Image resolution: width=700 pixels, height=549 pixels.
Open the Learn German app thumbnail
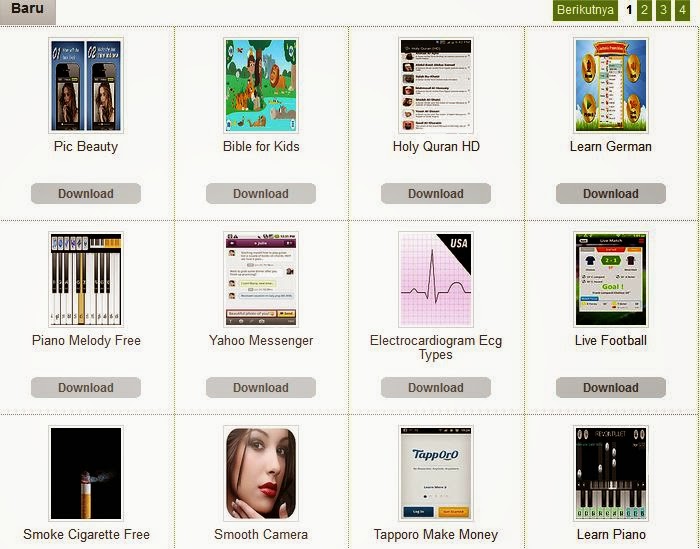(x=611, y=85)
